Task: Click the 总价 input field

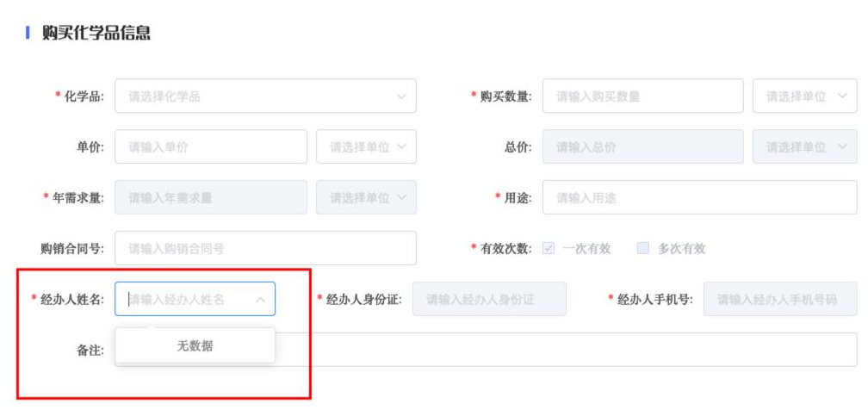Action: [x=642, y=147]
